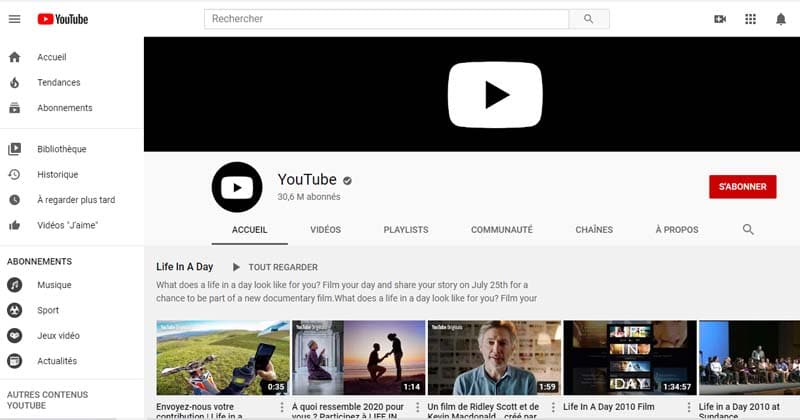Open the COMMUNAUTÉ tab
The width and height of the screenshot is (800, 420).
click(502, 230)
